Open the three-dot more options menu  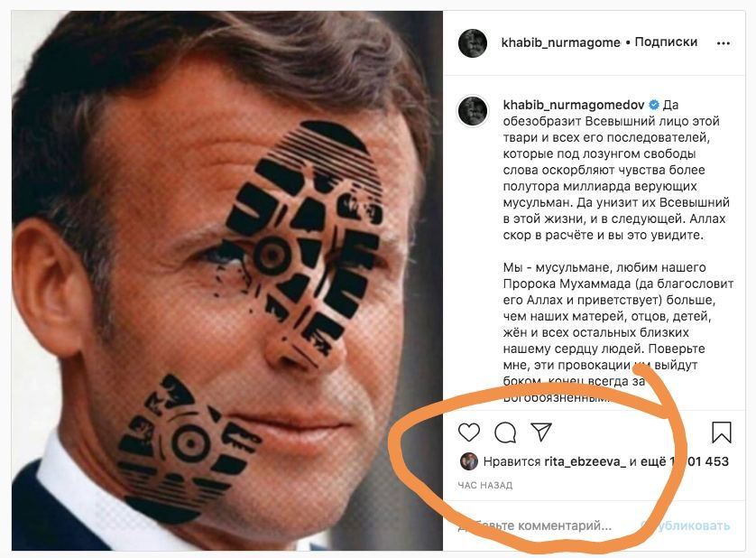[724, 42]
